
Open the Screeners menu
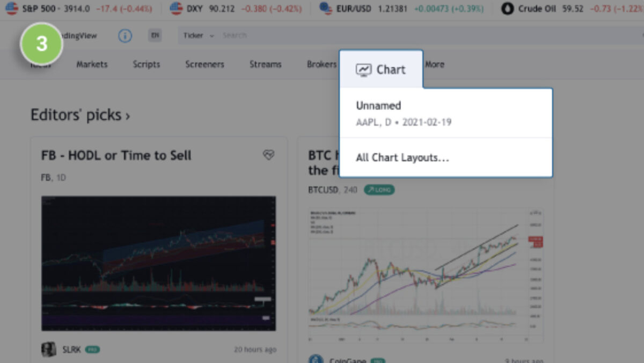pyautogui.click(x=204, y=64)
